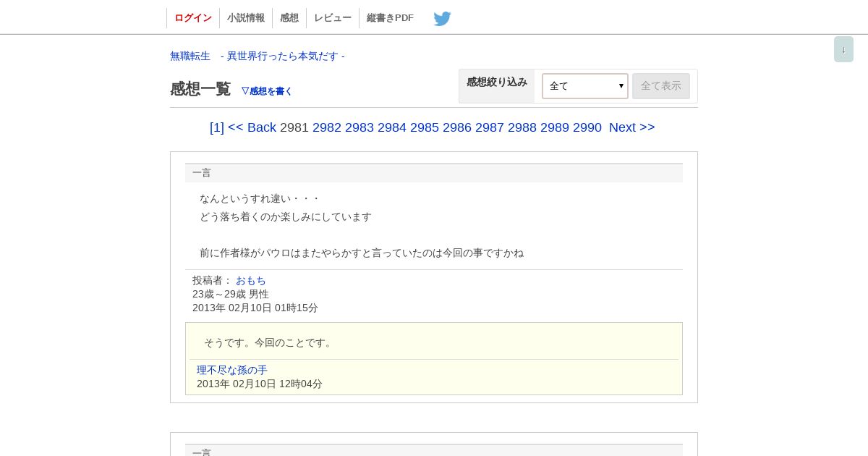Open author 理不尽な孫の手 link
Screen dimensions: 868x456
(x=232, y=370)
